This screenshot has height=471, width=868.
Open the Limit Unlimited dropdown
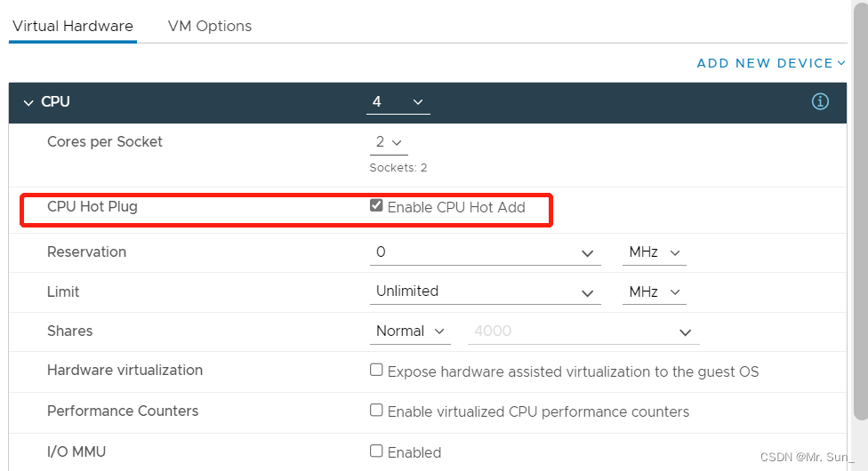587,292
